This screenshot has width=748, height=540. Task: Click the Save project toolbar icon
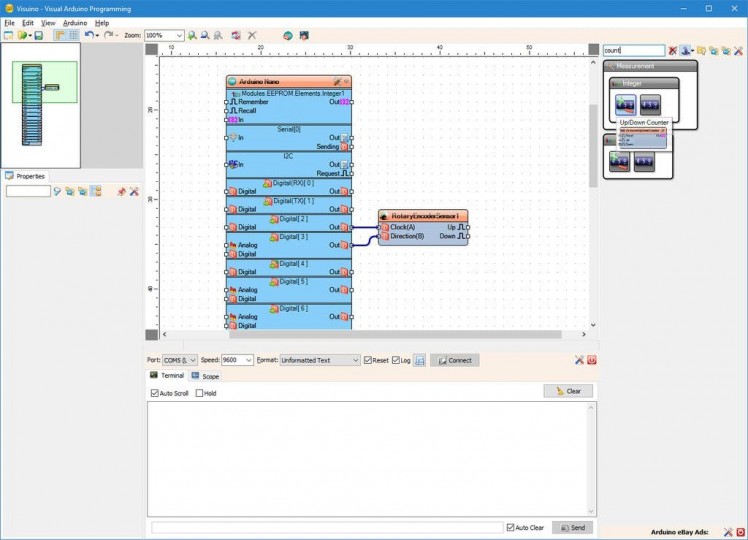[x=38, y=35]
